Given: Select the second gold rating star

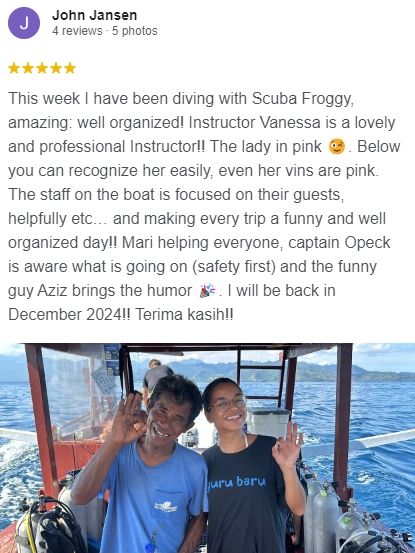Looking at the screenshot, I should pyautogui.click(x=28, y=68).
